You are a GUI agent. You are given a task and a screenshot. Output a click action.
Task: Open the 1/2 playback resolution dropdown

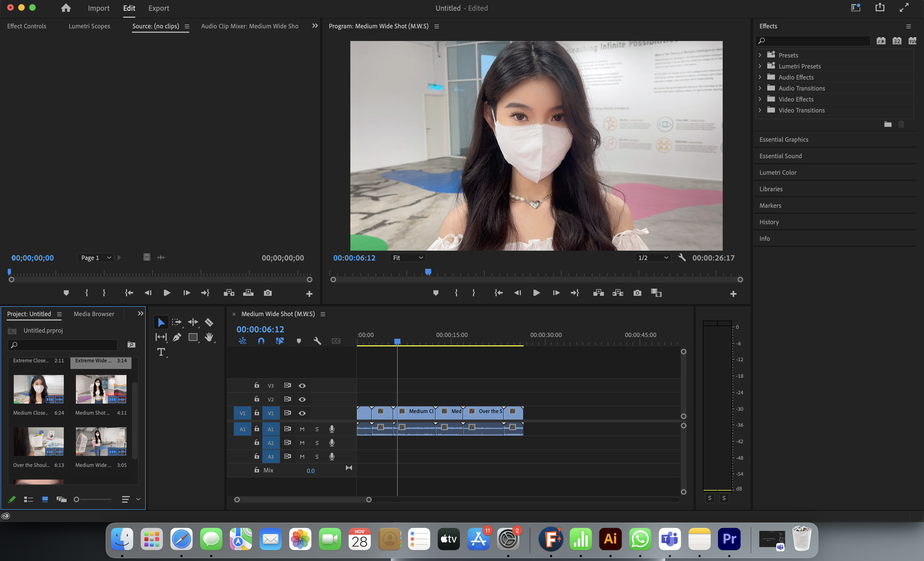(653, 258)
